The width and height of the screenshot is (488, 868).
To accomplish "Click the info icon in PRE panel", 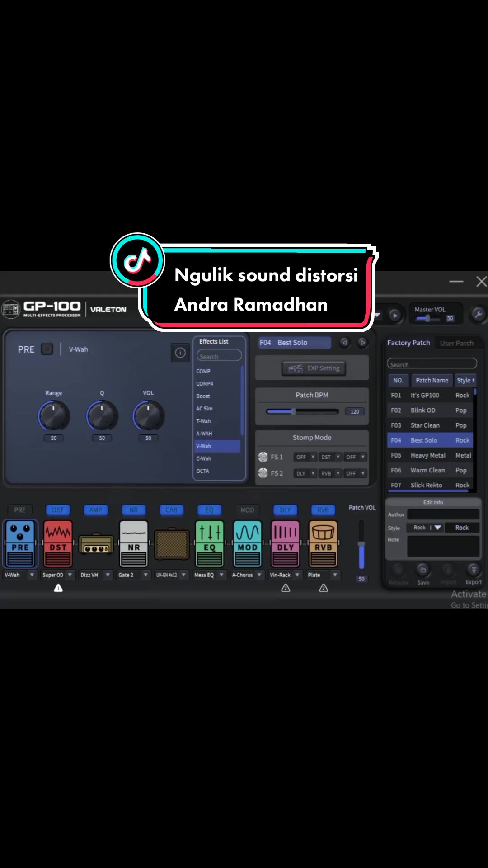I will point(180,353).
